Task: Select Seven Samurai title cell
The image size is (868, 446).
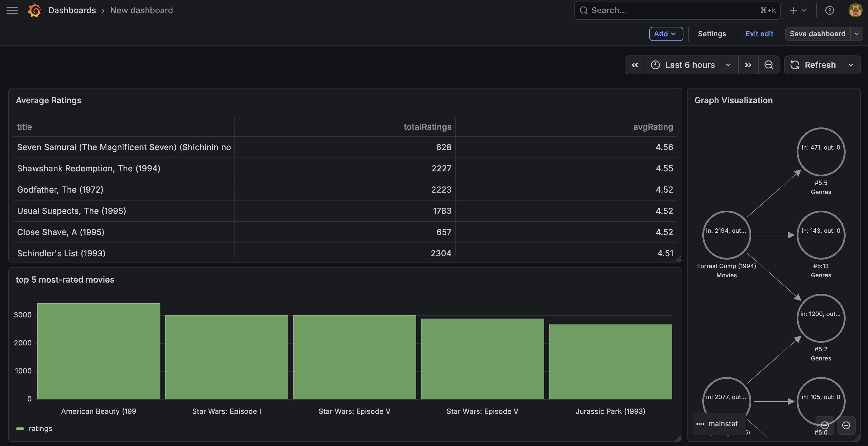Action: pyautogui.click(x=124, y=147)
